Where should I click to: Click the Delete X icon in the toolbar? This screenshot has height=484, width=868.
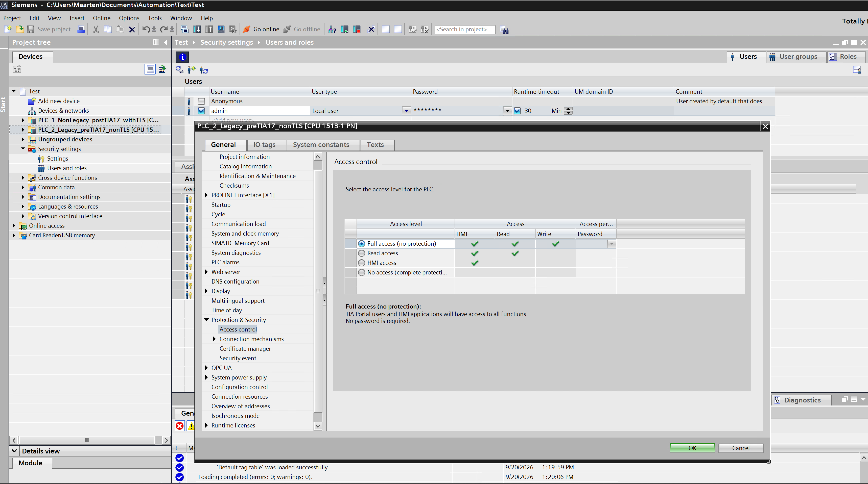[x=132, y=29]
